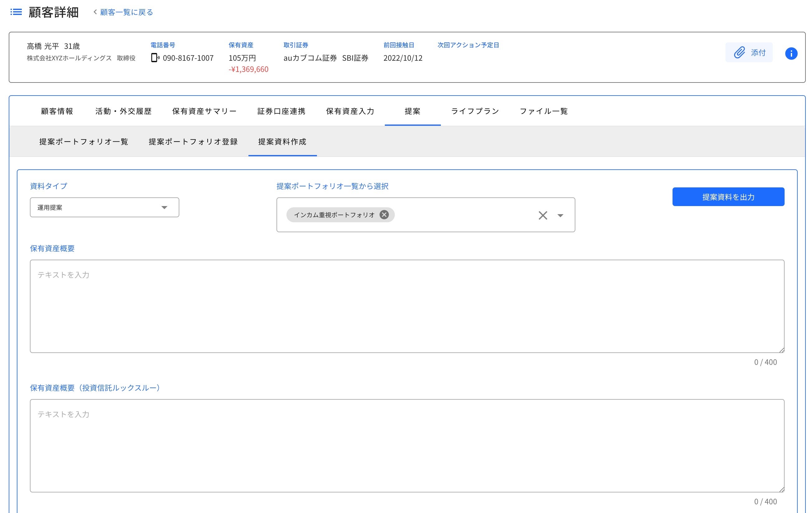Open the 提案ポートフォリオ一覧 sub-tab
This screenshot has height=513, width=812.
pos(84,142)
